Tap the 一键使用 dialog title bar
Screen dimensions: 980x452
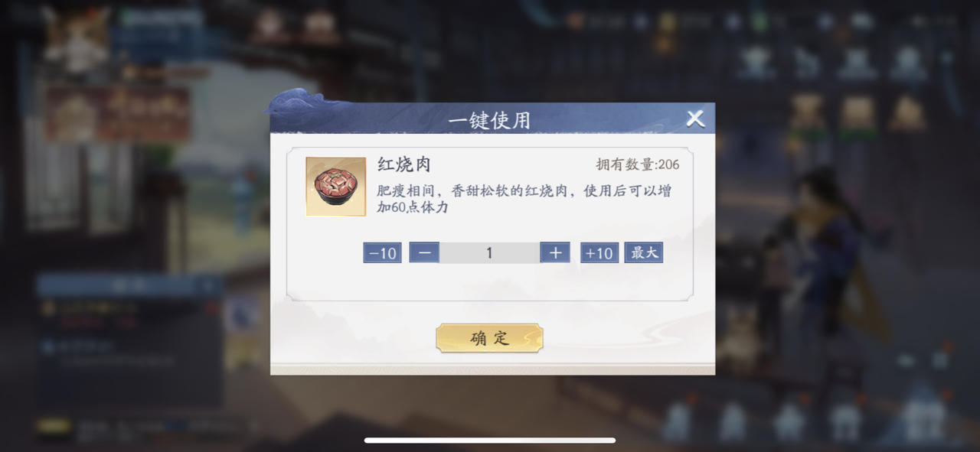point(490,120)
